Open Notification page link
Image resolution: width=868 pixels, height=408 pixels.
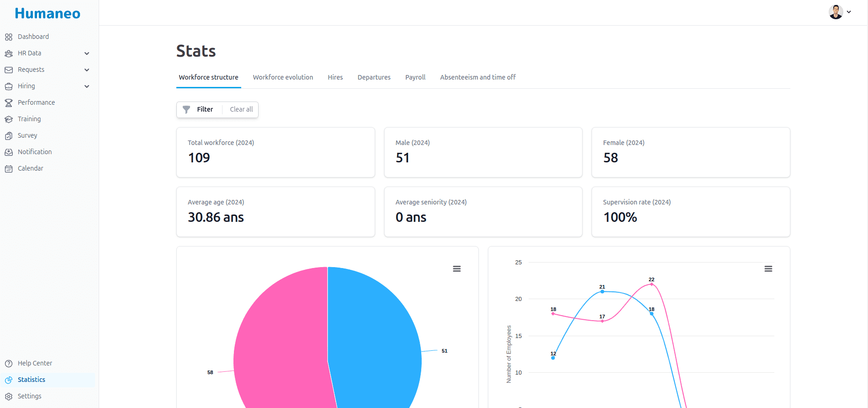[35, 152]
